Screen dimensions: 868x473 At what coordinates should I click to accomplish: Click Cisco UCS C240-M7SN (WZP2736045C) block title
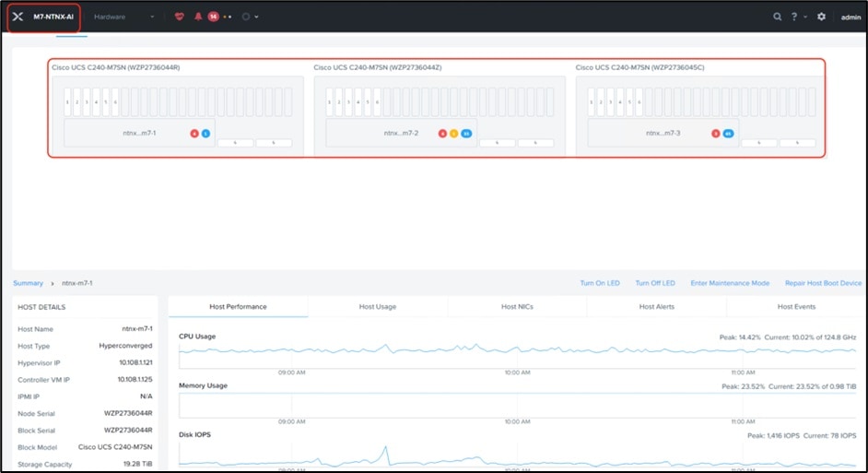pyautogui.click(x=639, y=67)
